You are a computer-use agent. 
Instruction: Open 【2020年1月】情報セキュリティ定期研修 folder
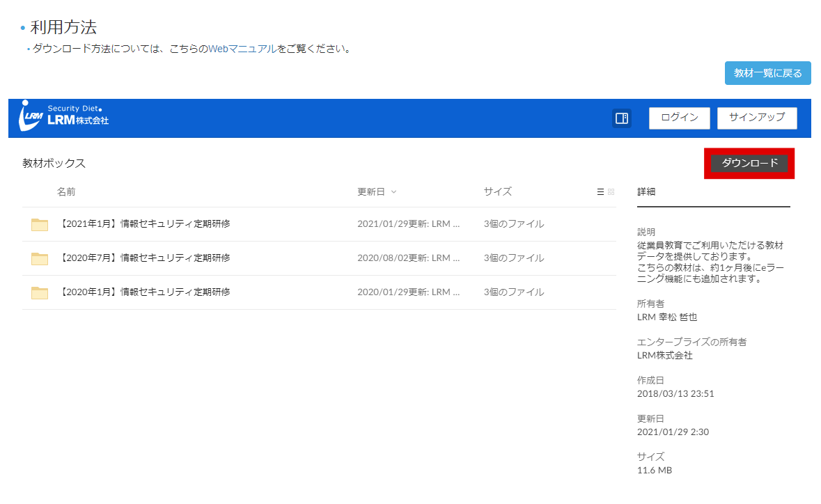pos(144,292)
